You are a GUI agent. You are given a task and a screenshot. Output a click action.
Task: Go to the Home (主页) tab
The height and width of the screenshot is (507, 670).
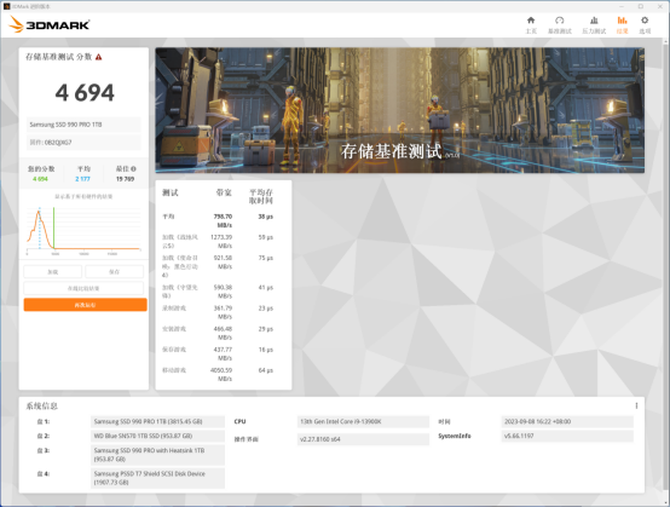tap(531, 24)
